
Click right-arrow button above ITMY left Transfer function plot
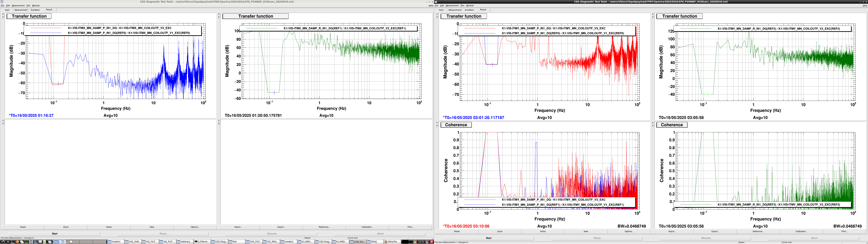tap(437, 14)
